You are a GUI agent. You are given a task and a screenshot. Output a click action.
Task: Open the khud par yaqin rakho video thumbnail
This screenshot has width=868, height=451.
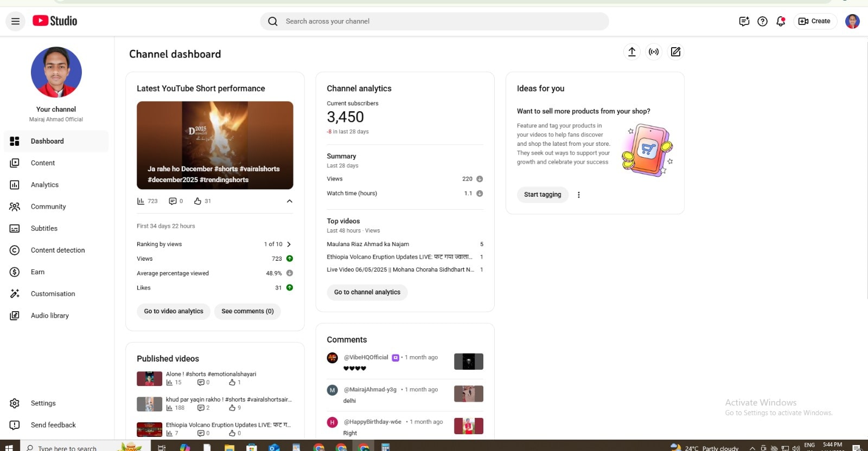pyautogui.click(x=149, y=404)
